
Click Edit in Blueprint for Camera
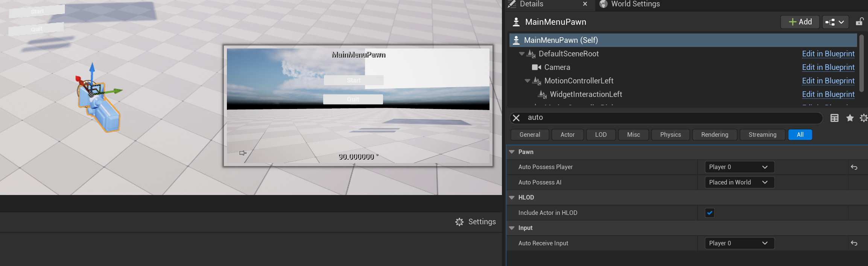(828, 67)
